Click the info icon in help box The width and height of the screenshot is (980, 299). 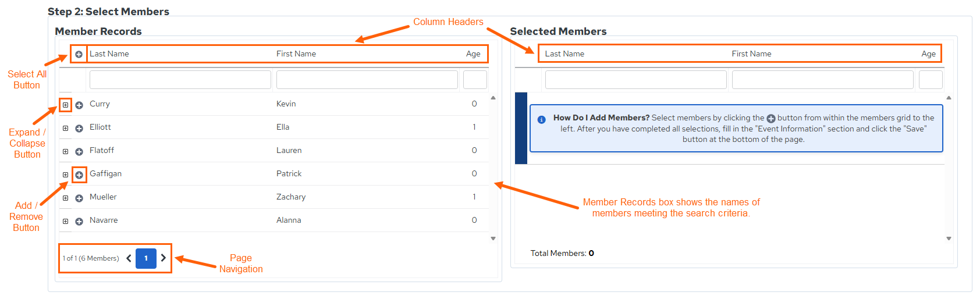click(541, 120)
